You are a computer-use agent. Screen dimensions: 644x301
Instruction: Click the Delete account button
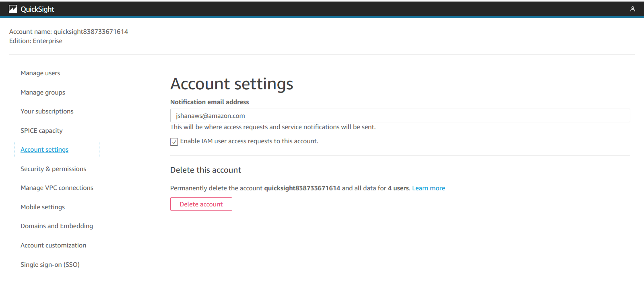[201, 204]
